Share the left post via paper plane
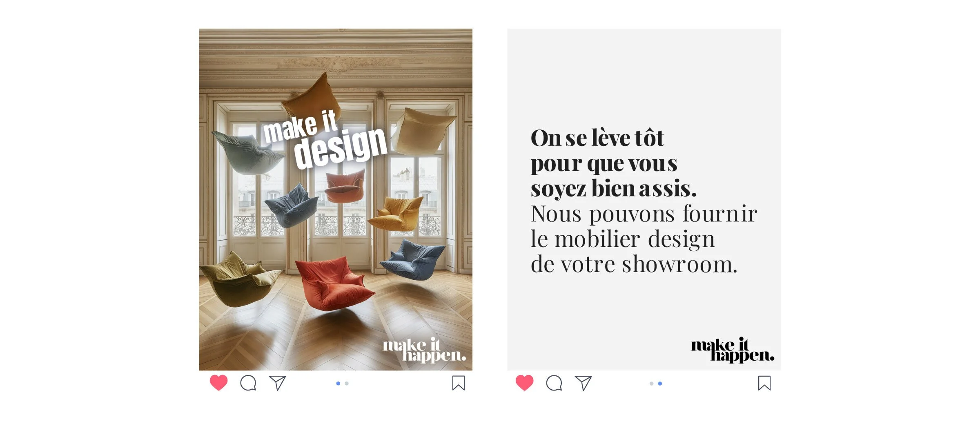 coord(278,383)
